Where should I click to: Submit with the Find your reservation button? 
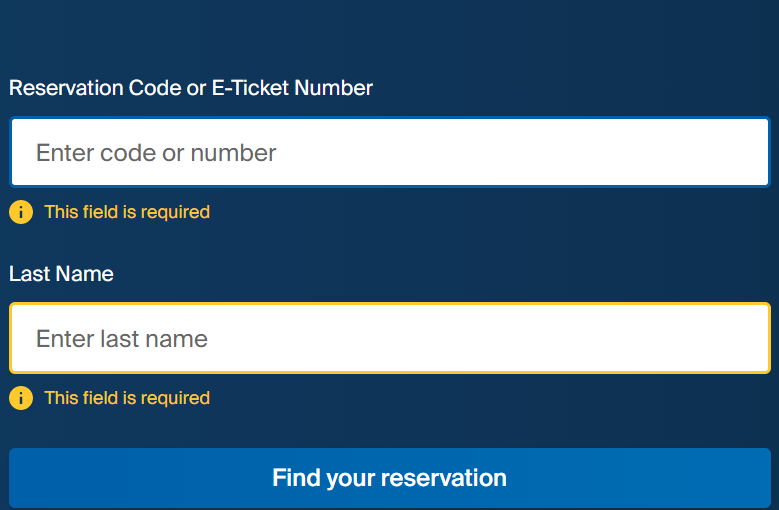390,478
